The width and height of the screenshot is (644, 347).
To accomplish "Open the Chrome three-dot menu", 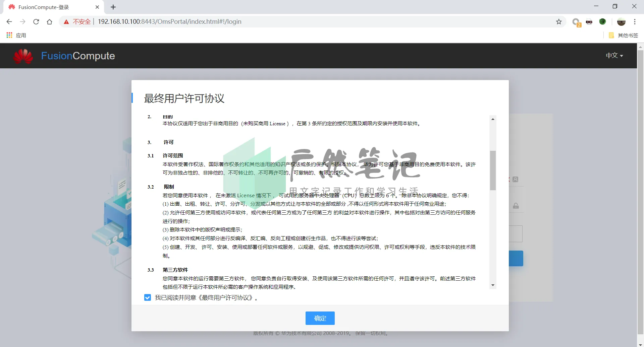I will pos(635,22).
